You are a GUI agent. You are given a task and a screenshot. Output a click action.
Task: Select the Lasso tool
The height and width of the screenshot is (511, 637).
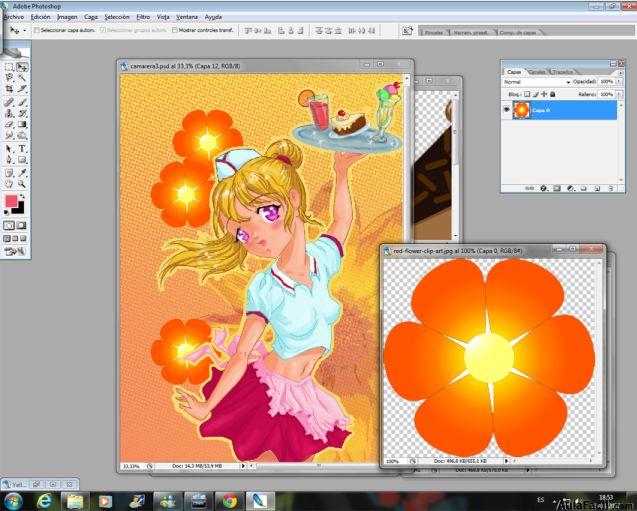9,78
